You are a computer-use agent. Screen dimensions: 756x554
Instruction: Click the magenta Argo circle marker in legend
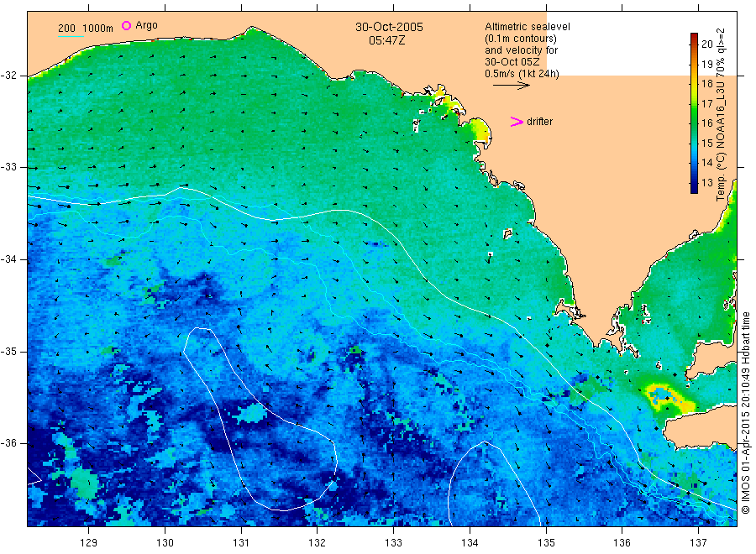[126, 25]
